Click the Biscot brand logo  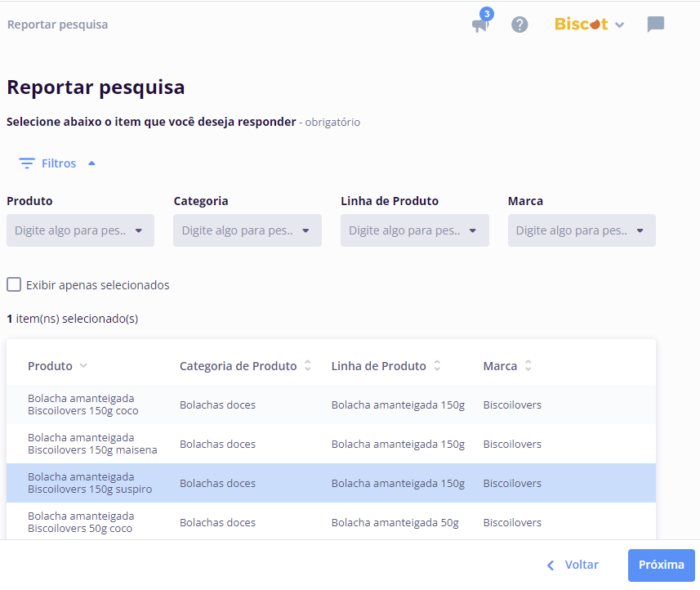(582, 25)
